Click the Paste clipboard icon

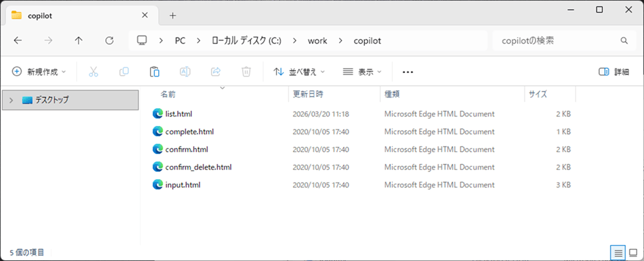(154, 72)
